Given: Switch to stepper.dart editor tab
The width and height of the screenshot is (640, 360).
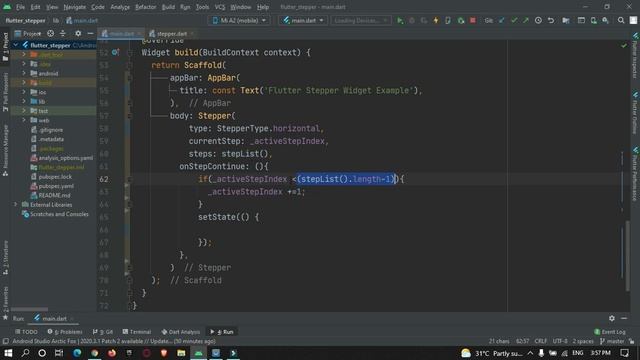Looking at the screenshot, I should point(171,33).
